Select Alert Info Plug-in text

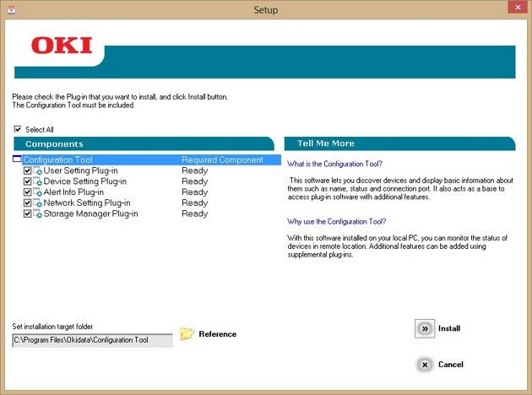point(73,192)
